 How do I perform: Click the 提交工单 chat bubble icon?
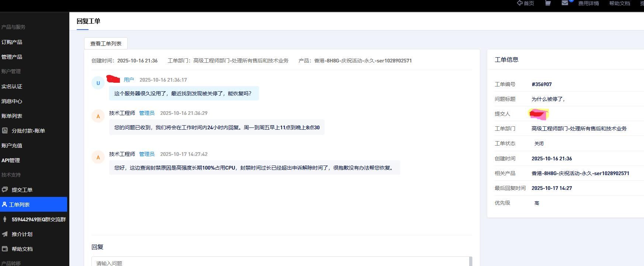click(5, 190)
